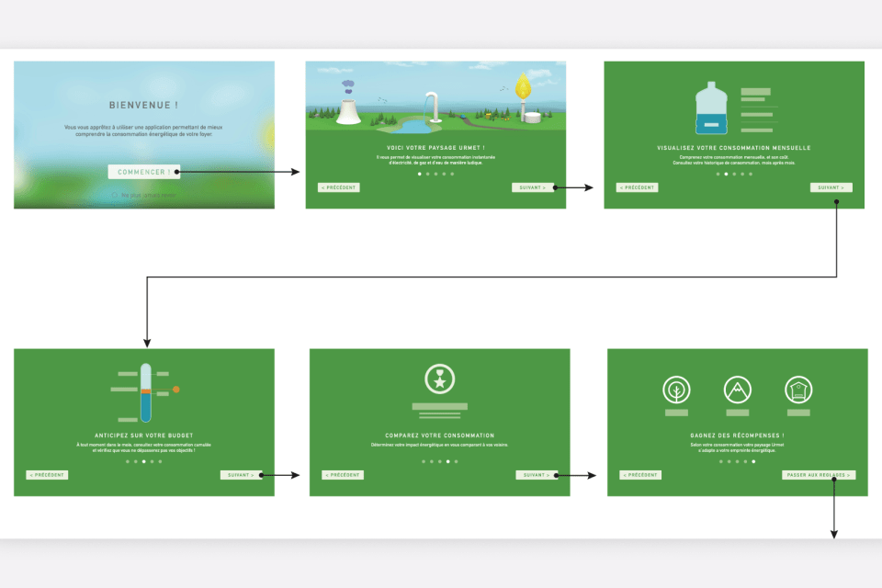Image resolution: width=882 pixels, height=588 pixels.
Task: Click the orange marker on budget gauge
Action: coord(176,390)
